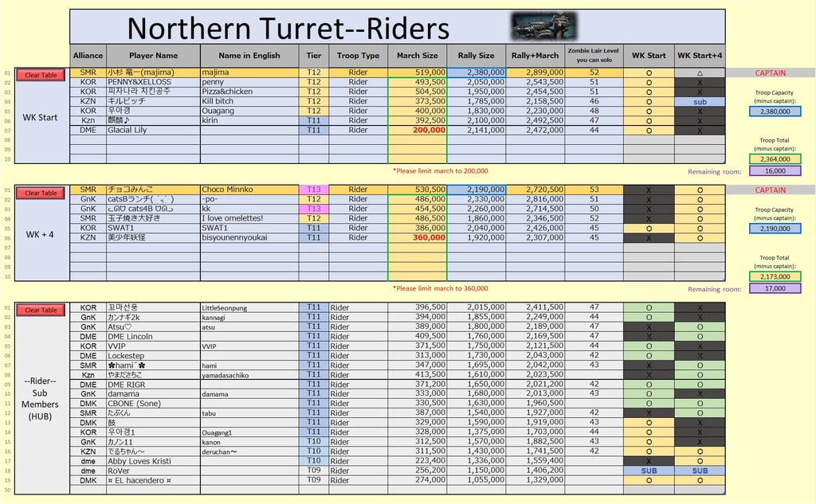Click the Clear Table button for WK Start
The width and height of the screenshot is (816, 504).
(41, 75)
